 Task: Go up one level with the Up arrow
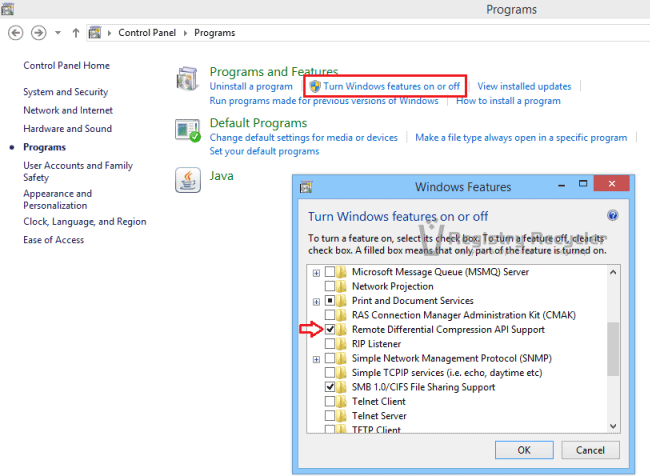tap(75, 33)
